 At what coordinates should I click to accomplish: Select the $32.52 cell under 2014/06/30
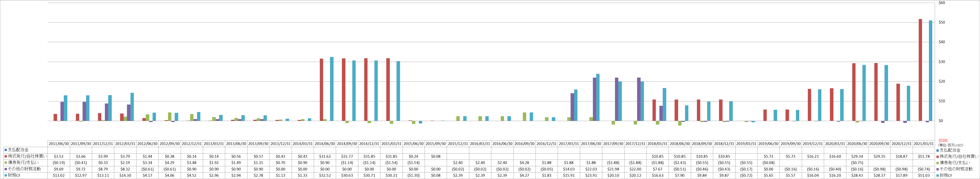click(325, 176)
